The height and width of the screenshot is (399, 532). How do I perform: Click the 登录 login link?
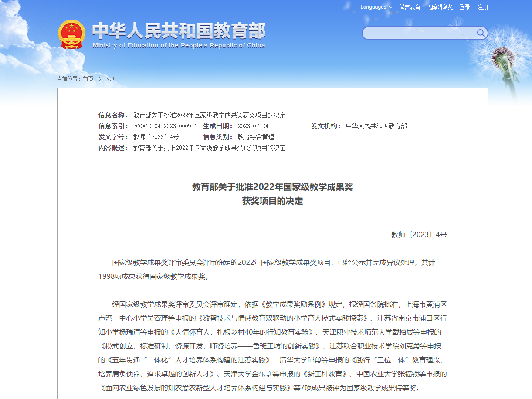pos(464,7)
